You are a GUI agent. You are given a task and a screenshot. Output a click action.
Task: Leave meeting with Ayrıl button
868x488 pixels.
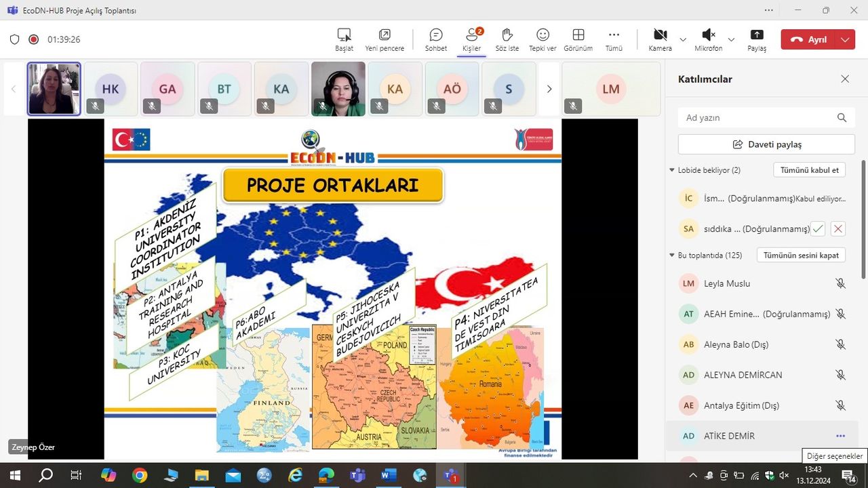click(808, 39)
